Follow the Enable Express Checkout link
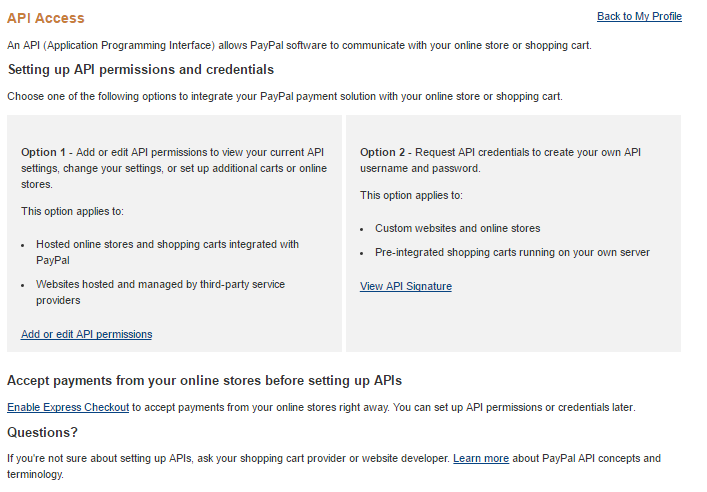The image size is (707, 492). [68, 407]
